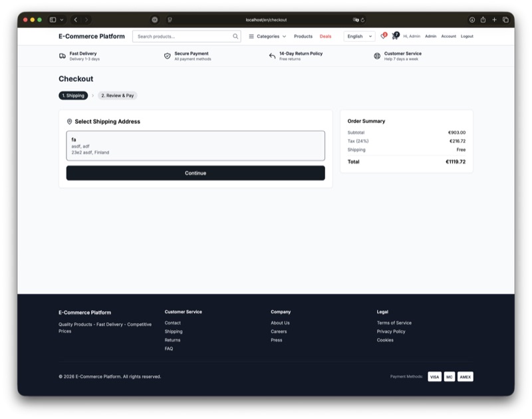The height and width of the screenshot is (419, 532).
Task: Click the AMEX payment badge
Action: (465, 376)
